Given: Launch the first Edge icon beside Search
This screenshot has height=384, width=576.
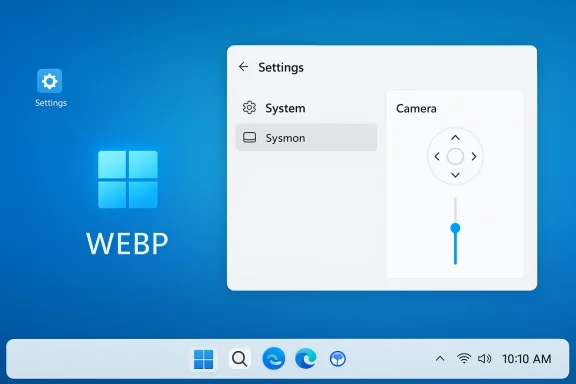Looking at the screenshot, I should tap(274, 359).
